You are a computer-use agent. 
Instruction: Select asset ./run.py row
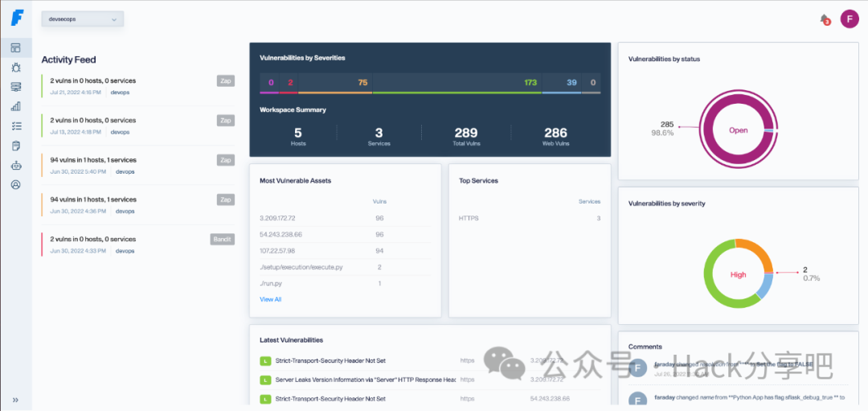346,283
